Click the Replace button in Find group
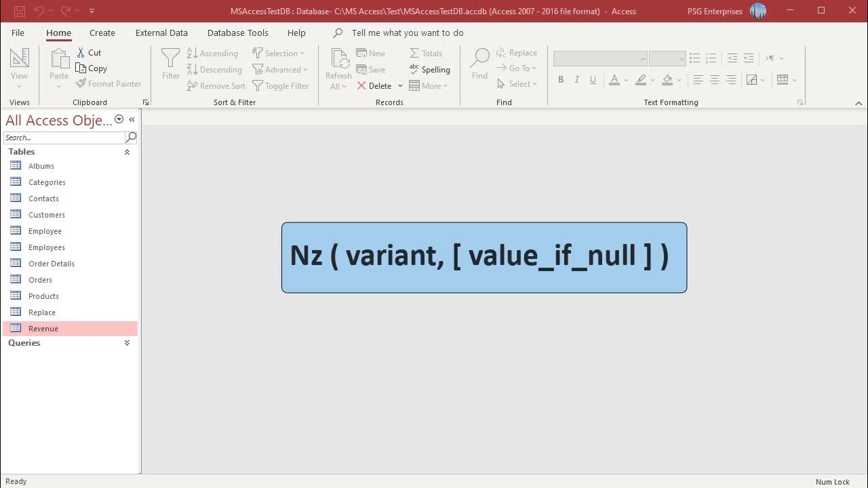Screen dimensions: 868x488 (516, 53)
